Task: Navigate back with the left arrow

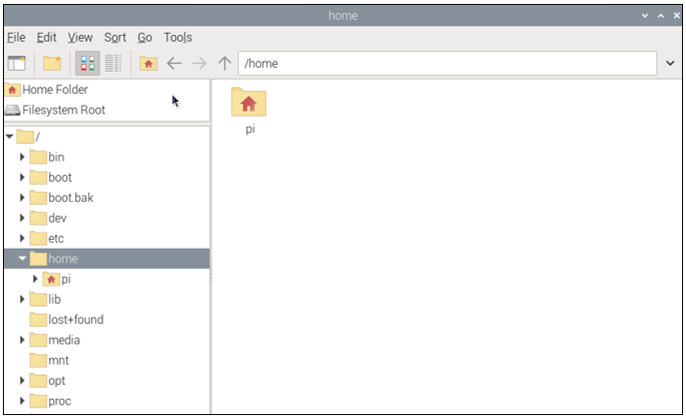Action: pos(174,63)
